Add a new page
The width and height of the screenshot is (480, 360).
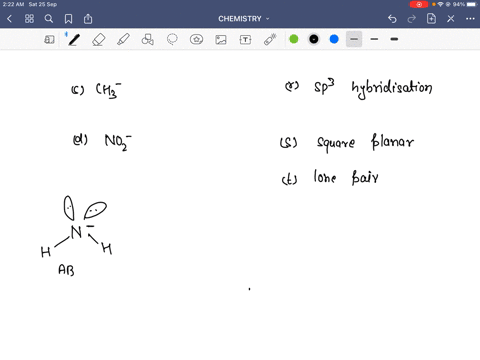(431, 19)
